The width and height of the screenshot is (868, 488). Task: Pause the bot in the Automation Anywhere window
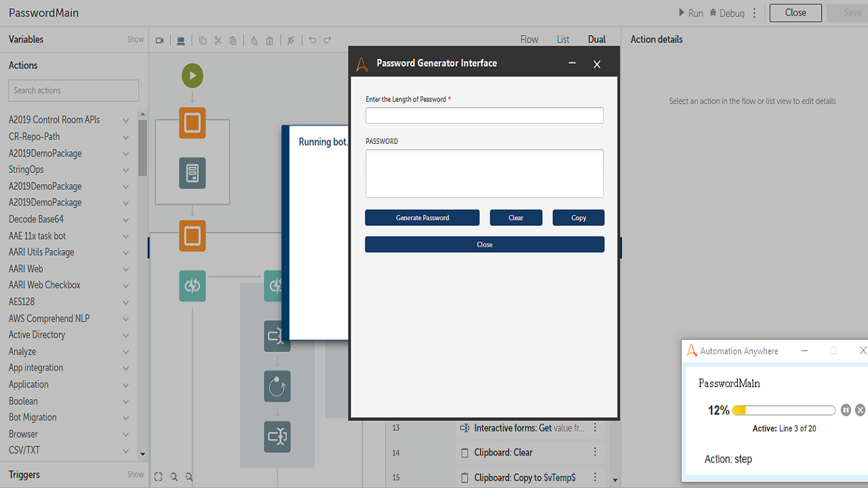pos(846,410)
